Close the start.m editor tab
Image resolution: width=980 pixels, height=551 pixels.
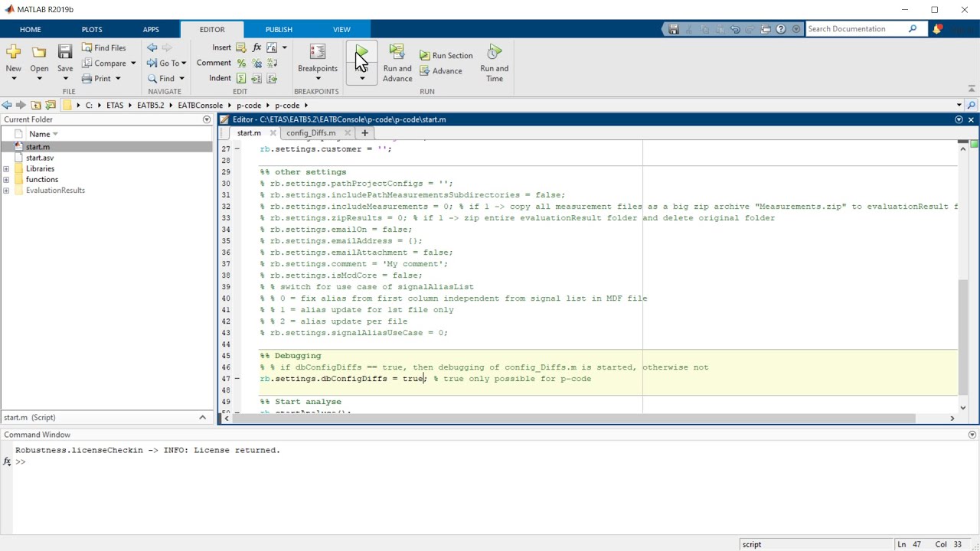[x=273, y=132]
